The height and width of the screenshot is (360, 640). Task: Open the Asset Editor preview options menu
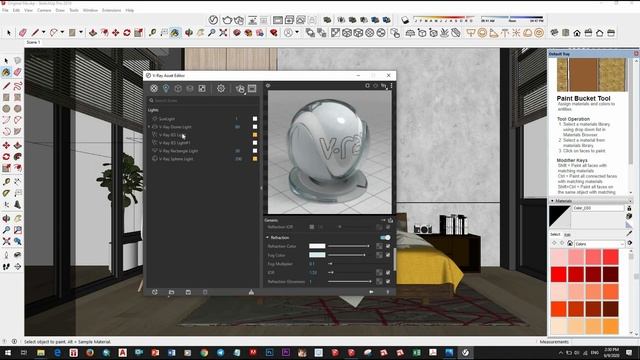point(391,86)
